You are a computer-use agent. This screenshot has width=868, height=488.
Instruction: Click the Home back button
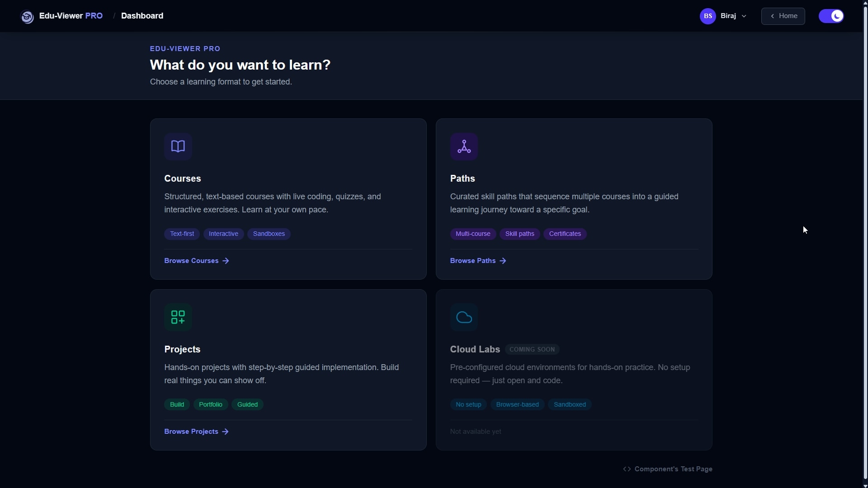[783, 16]
